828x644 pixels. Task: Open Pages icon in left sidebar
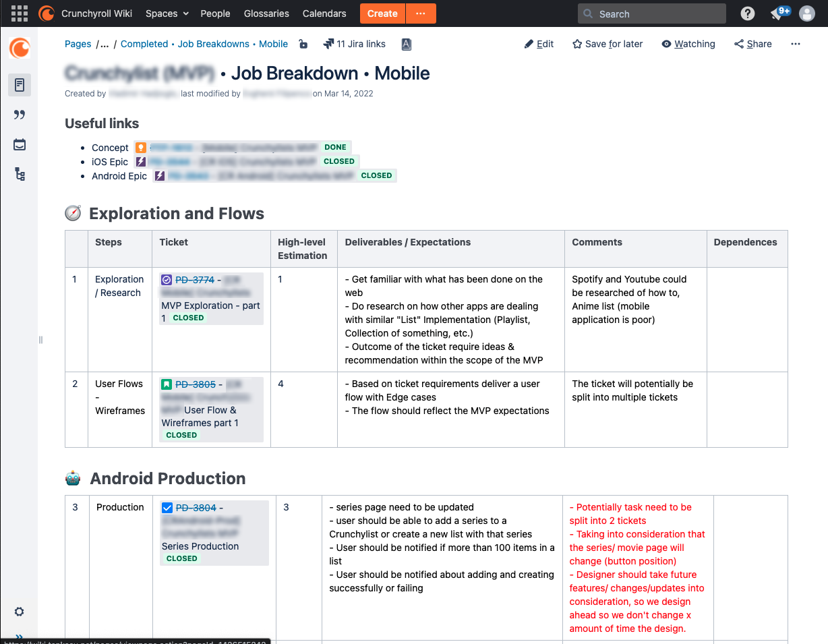[20, 85]
